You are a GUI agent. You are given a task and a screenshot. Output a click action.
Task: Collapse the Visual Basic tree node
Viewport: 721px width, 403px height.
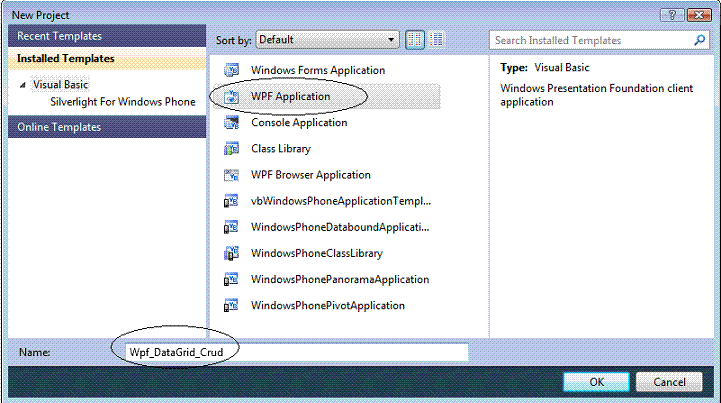[22, 85]
